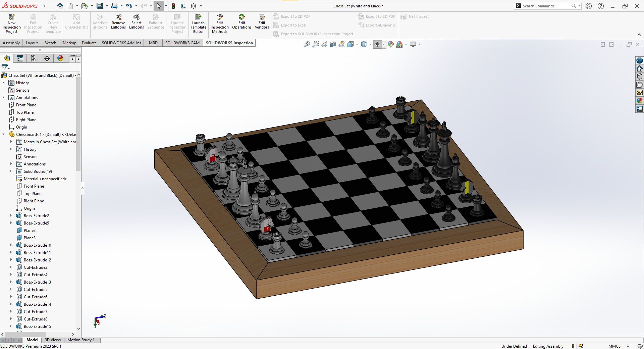The width and height of the screenshot is (644, 349).
Task: Click the Editing Assembly status text
Action: (x=548, y=346)
